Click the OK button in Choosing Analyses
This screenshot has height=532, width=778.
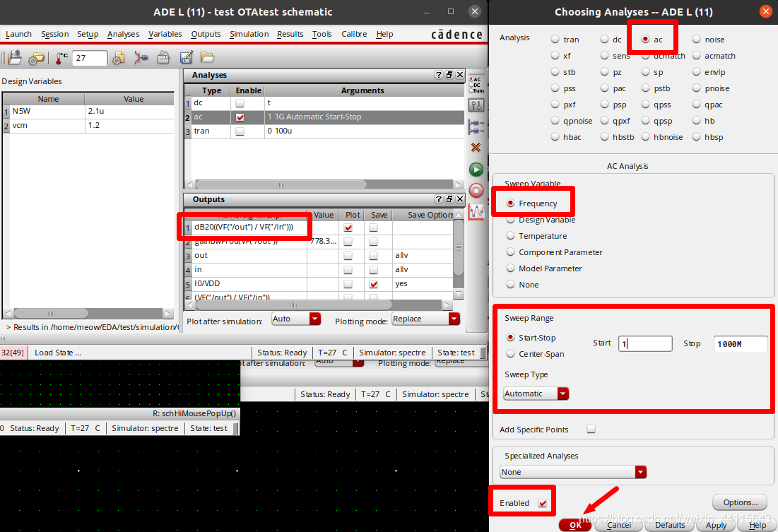pyautogui.click(x=575, y=524)
